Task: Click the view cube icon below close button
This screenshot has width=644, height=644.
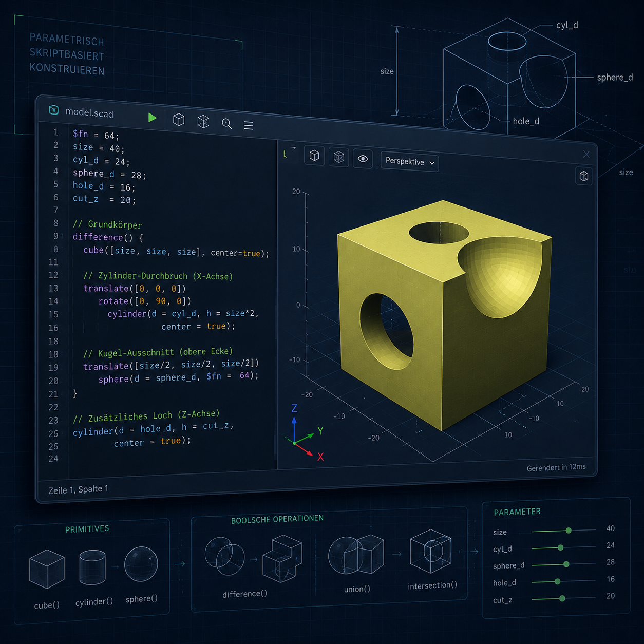Action: pos(584,176)
